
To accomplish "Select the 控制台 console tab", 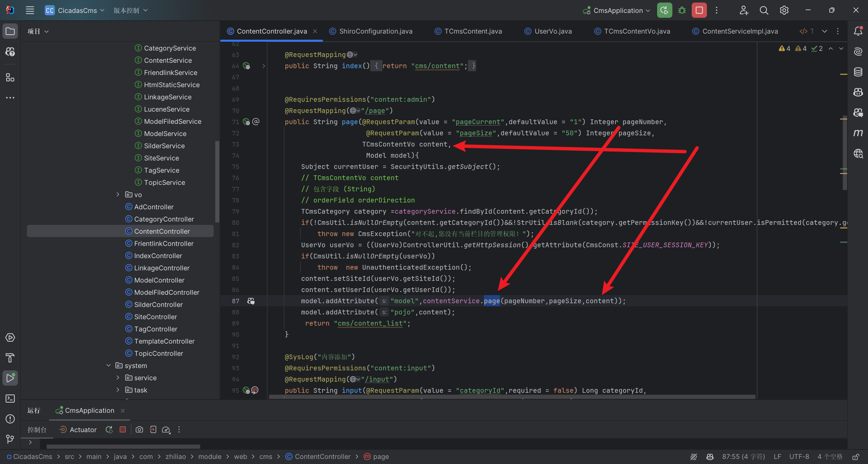I will [x=37, y=430].
